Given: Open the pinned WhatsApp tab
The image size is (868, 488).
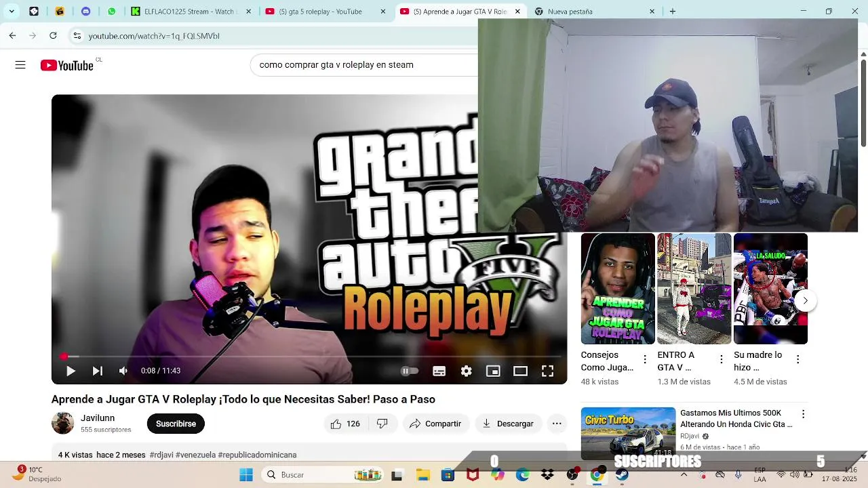Looking at the screenshot, I should tap(111, 12).
